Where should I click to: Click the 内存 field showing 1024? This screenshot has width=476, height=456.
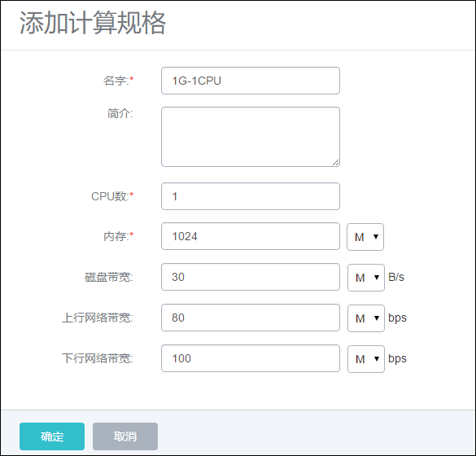(251, 236)
